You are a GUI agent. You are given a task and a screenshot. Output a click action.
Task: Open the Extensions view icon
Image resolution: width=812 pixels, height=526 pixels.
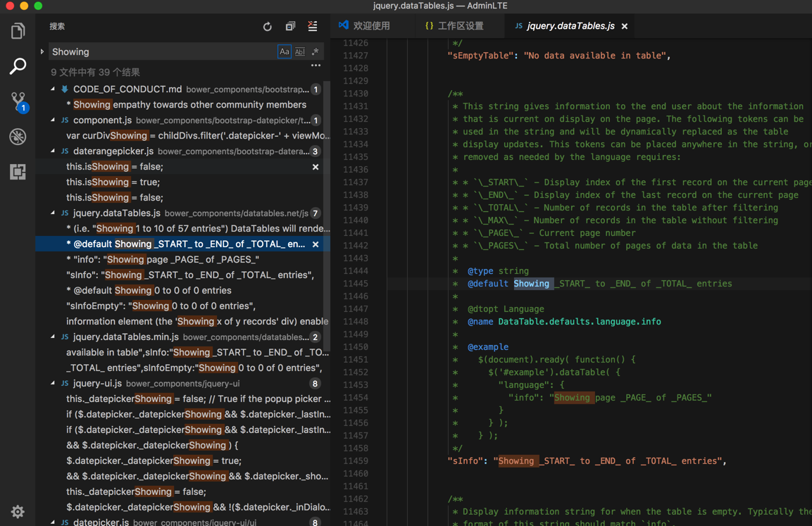coord(18,172)
